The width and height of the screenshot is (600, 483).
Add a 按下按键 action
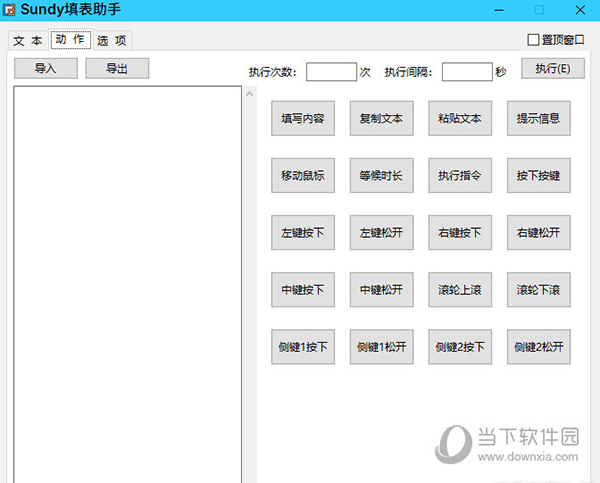[x=539, y=175]
